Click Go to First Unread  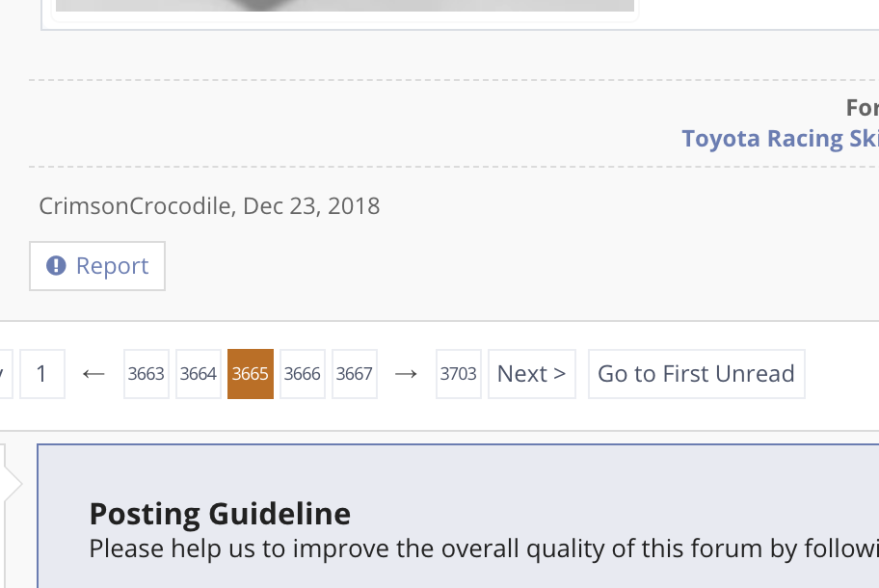[x=696, y=374]
